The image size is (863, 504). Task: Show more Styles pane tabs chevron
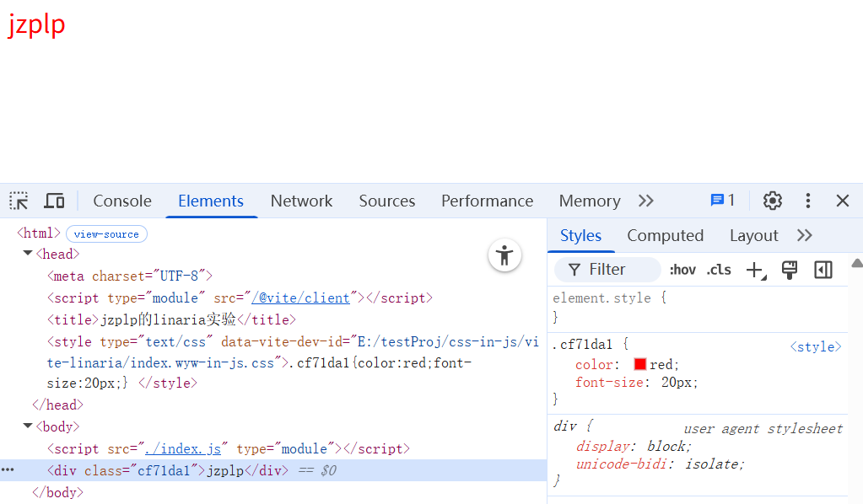coord(804,235)
